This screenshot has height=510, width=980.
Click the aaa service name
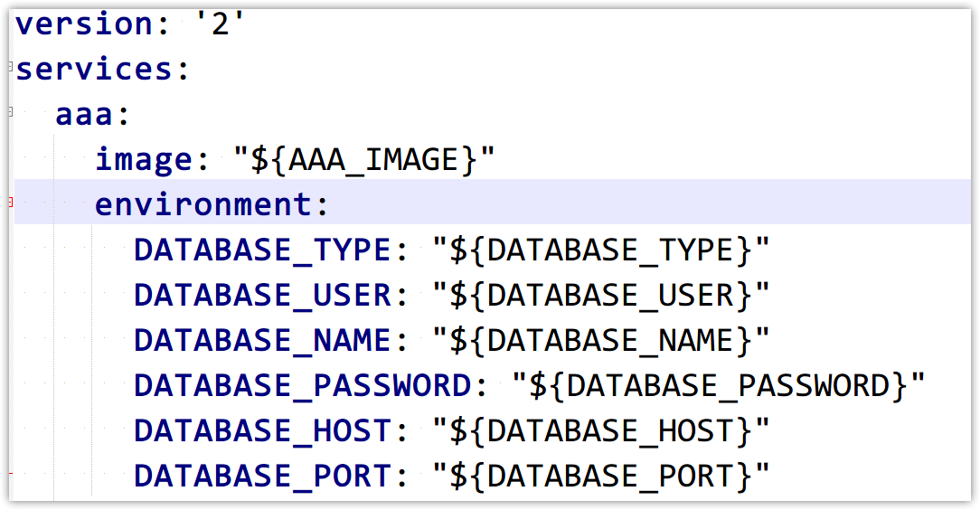click(x=84, y=114)
